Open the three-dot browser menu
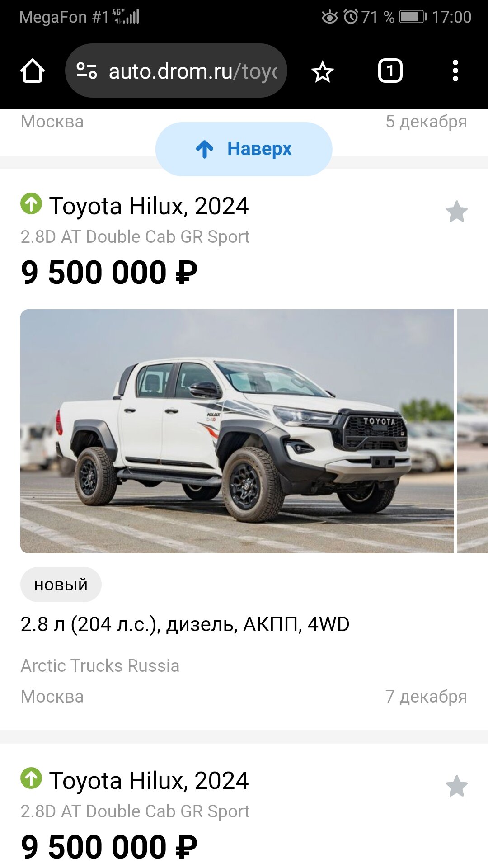 pos(455,71)
